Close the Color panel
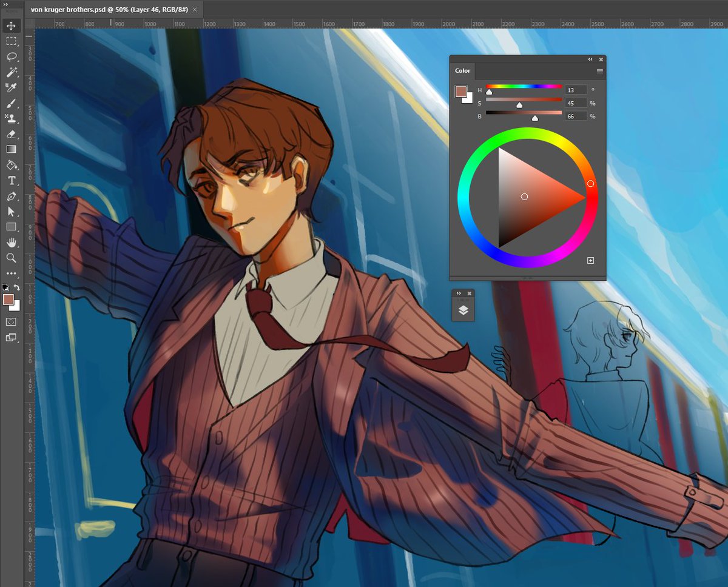Image resolution: width=728 pixels, height=587 pixels. coord(601,59)
